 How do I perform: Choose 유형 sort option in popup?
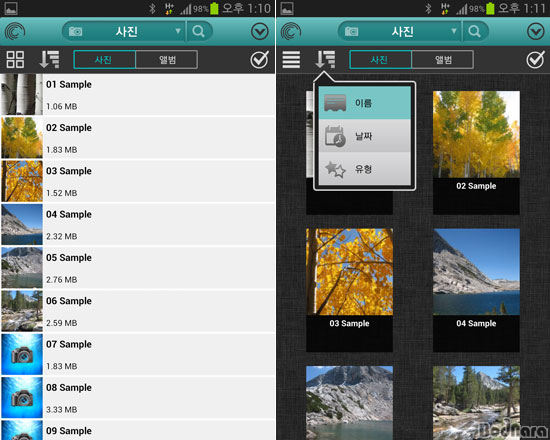click(x=364, y=169)
